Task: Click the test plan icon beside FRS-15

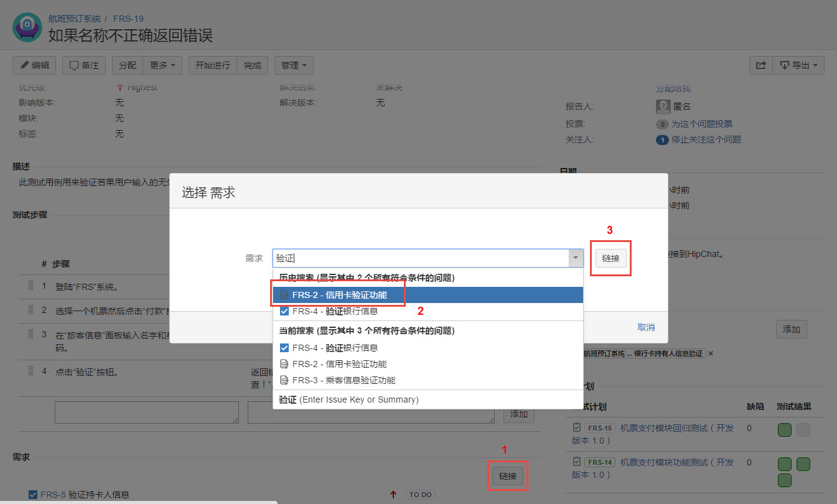Action: click(576, 428)
